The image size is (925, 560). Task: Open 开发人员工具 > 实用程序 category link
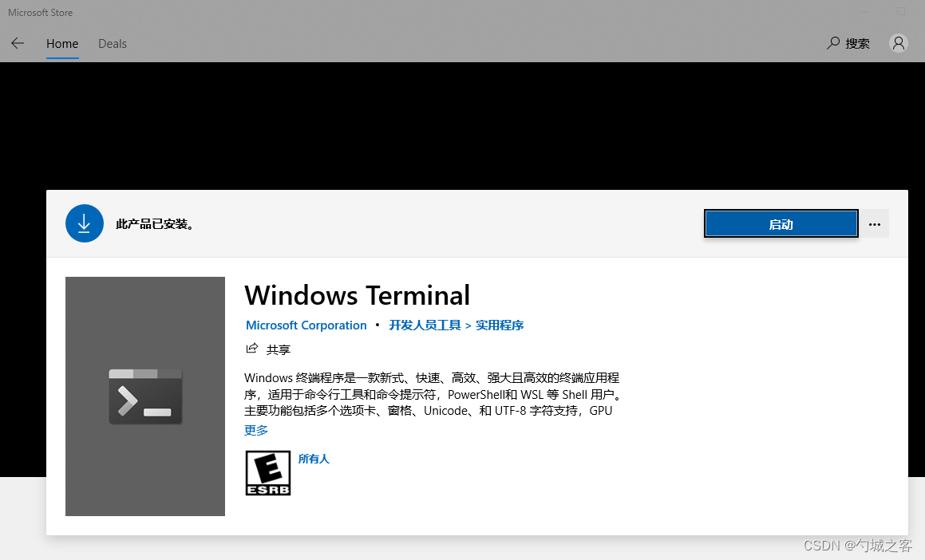point(456,325)
